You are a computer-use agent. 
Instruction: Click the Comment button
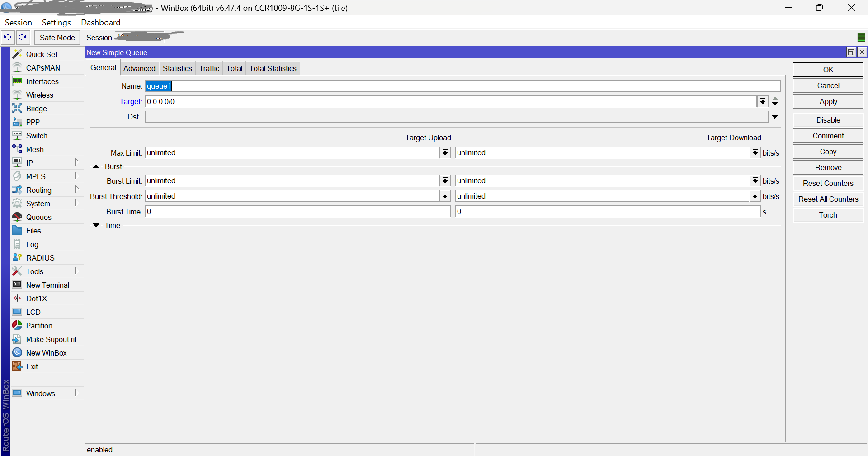coord(828,136)
